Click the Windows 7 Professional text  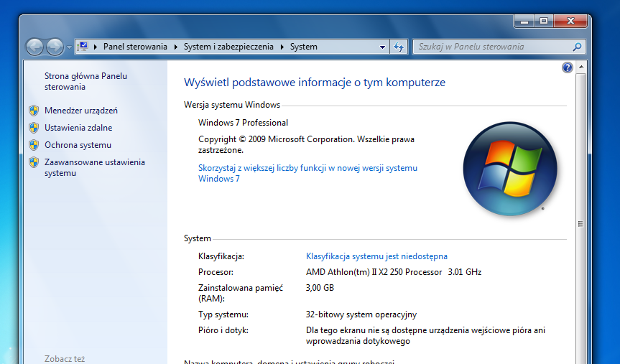tap(243, 123)
